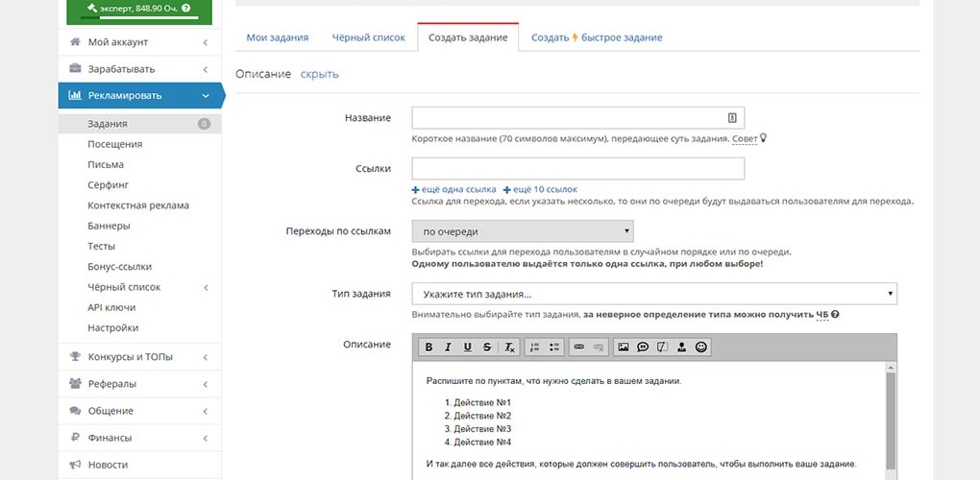Apply strikethrough in the editor toolbar

coord(487,348)
